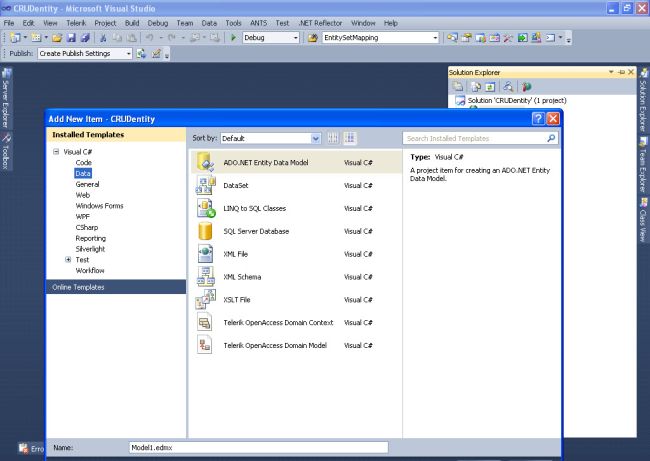Click the Start Debugging play icon
Image resolution: width=650 pixels, height=461 pixels.
[x=233, y=38]
